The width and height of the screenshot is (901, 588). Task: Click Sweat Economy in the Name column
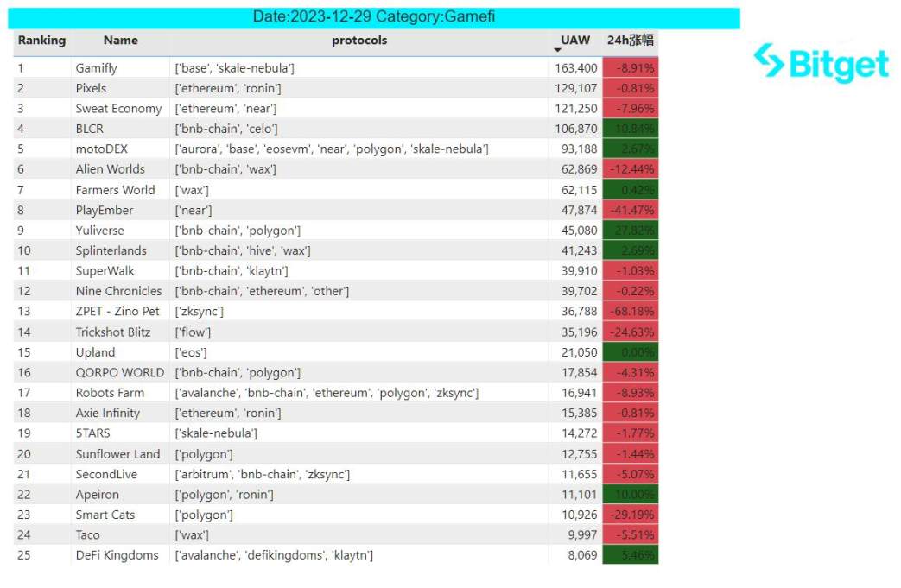tap(118, 109)
